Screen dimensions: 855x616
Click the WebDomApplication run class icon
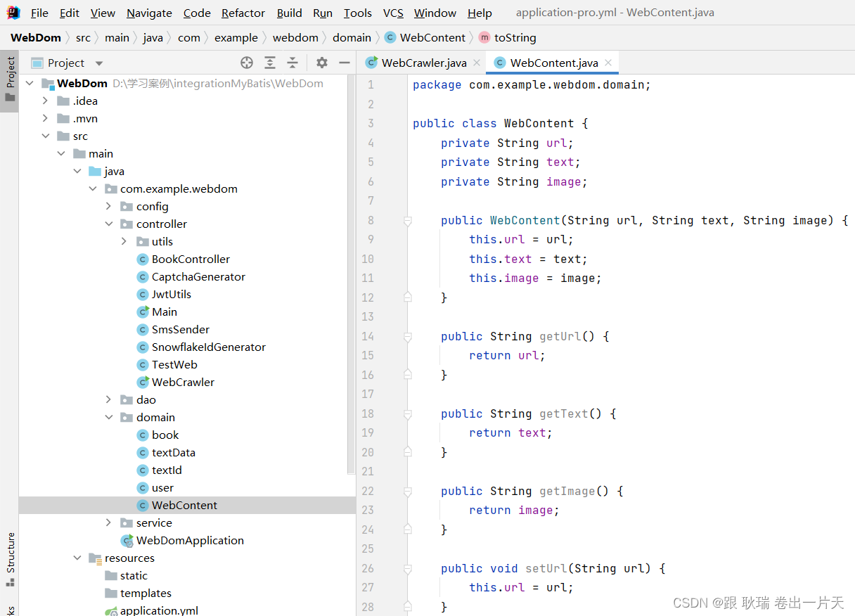tap(127, 540)
